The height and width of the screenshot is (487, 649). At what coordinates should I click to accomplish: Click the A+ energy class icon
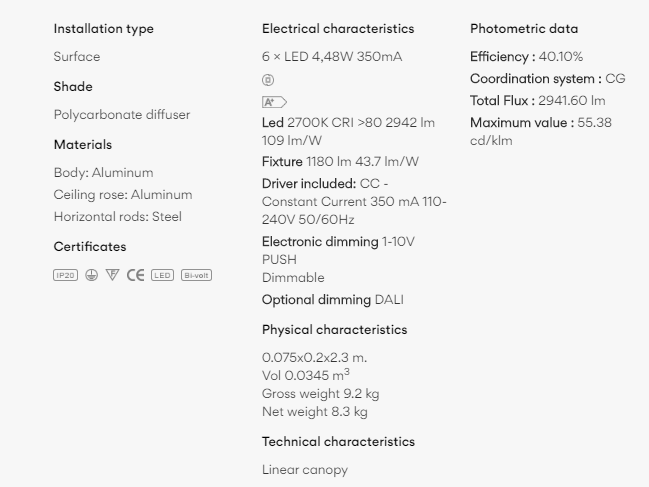point(274,102)
